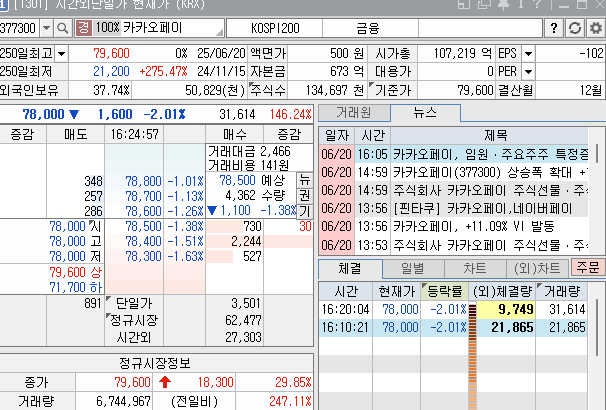Click the (외)체결량 column header

point(502,291)
